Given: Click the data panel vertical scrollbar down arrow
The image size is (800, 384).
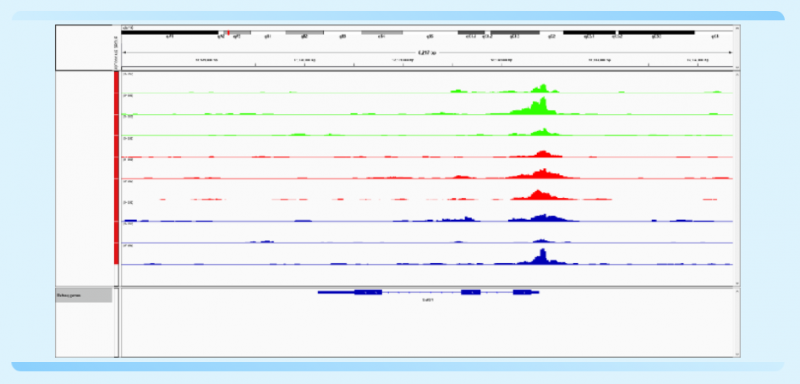Looking at the screenshot, I should click(737, 284).
